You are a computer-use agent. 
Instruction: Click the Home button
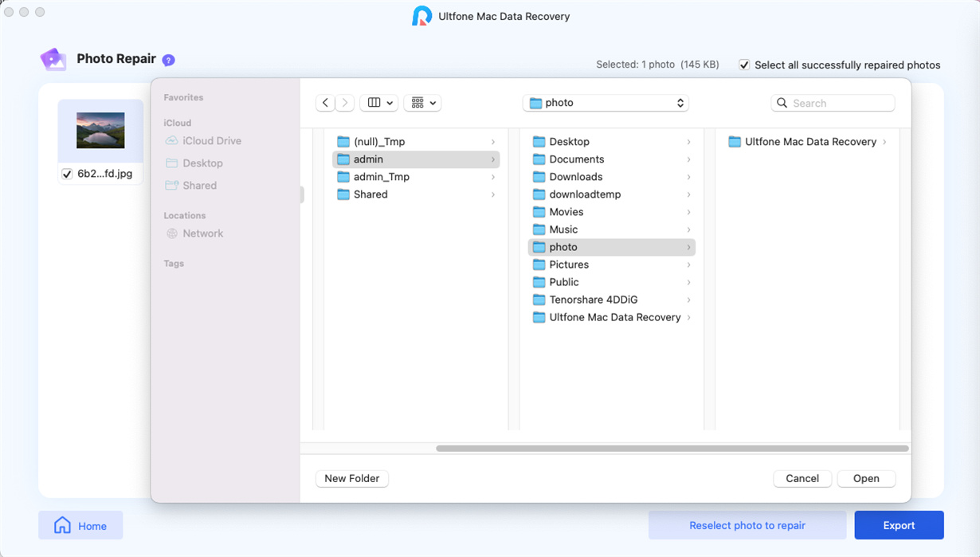(80, 525)
